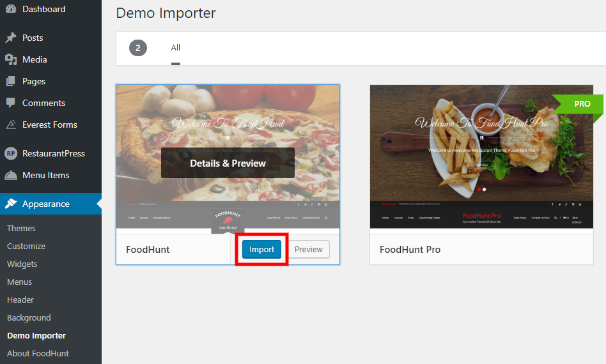
Task: Open the RestaurantPress menu
Action: pos(53,153)
